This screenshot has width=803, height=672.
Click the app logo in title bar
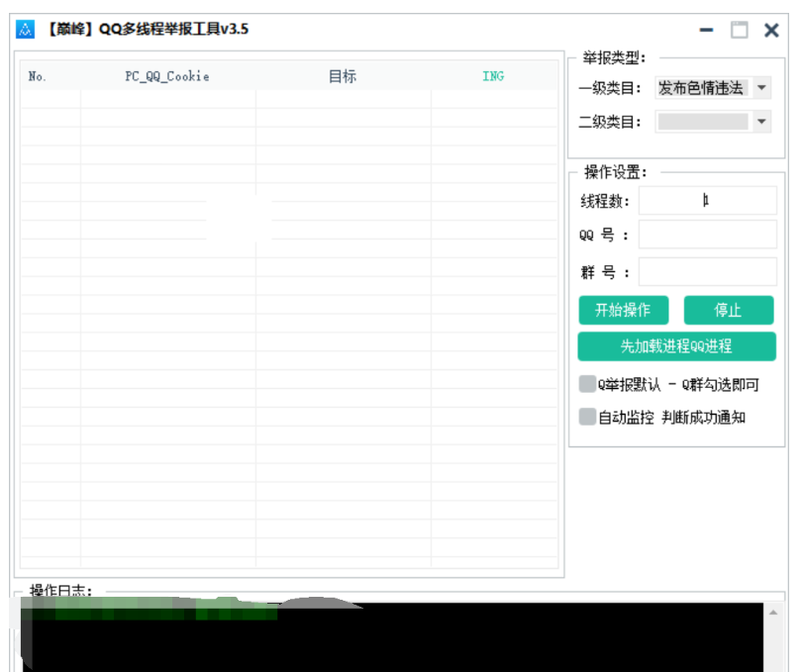26,30
